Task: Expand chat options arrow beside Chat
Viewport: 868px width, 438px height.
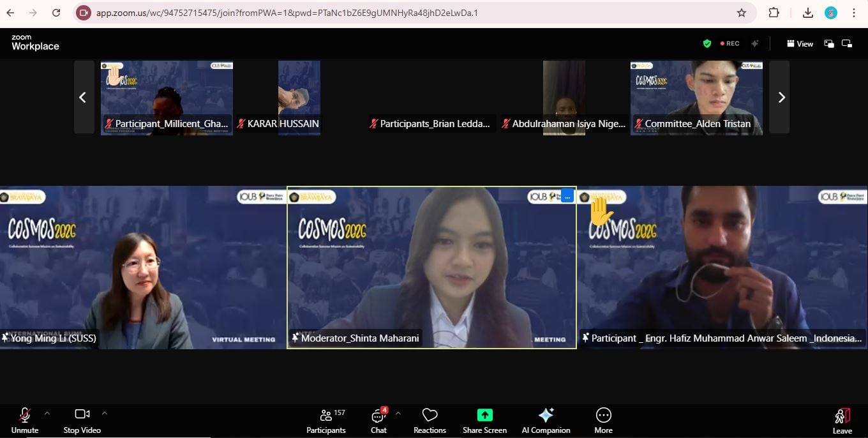Action: pyautogui.click(x=398, y=413)
